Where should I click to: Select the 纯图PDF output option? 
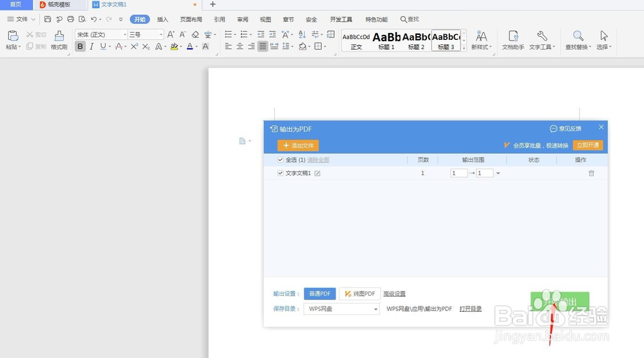(360, 294)
